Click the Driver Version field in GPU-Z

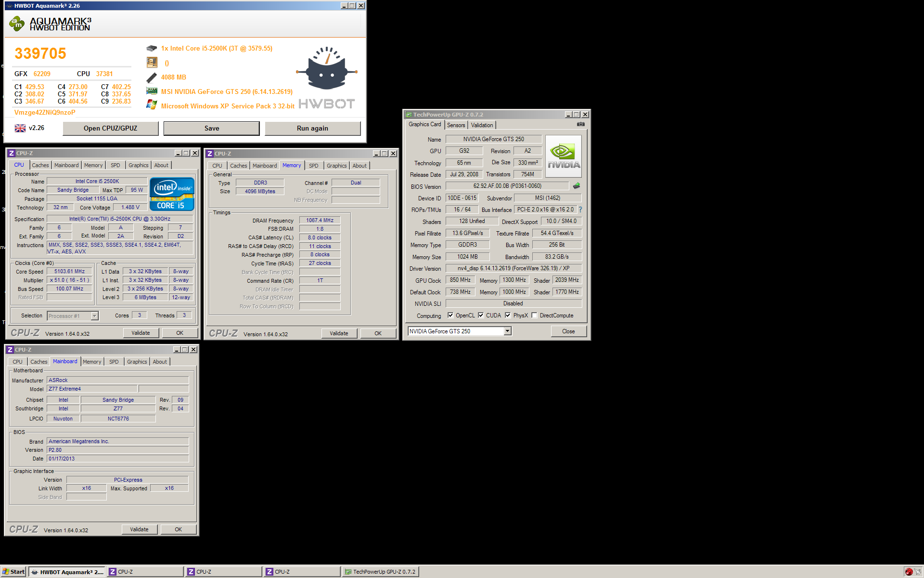click(x=513, y=268)
